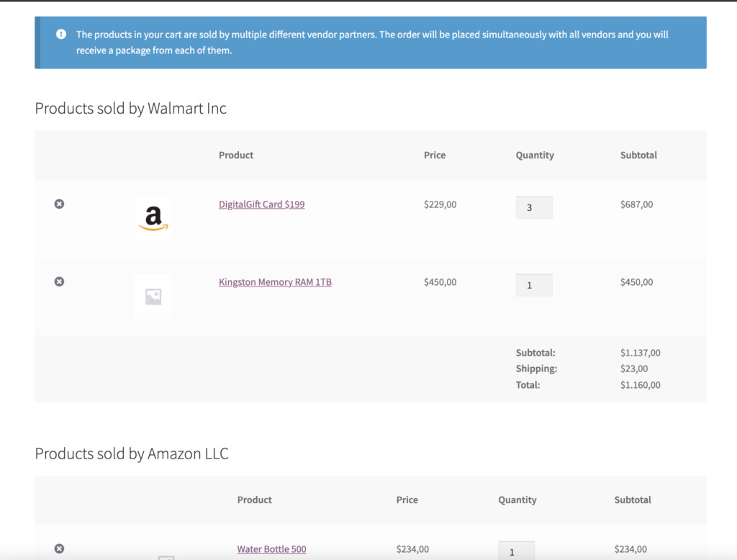Screen dimensions: 737x560
Task: Click the Subtotal header in Walmart table
Action: 639,155
